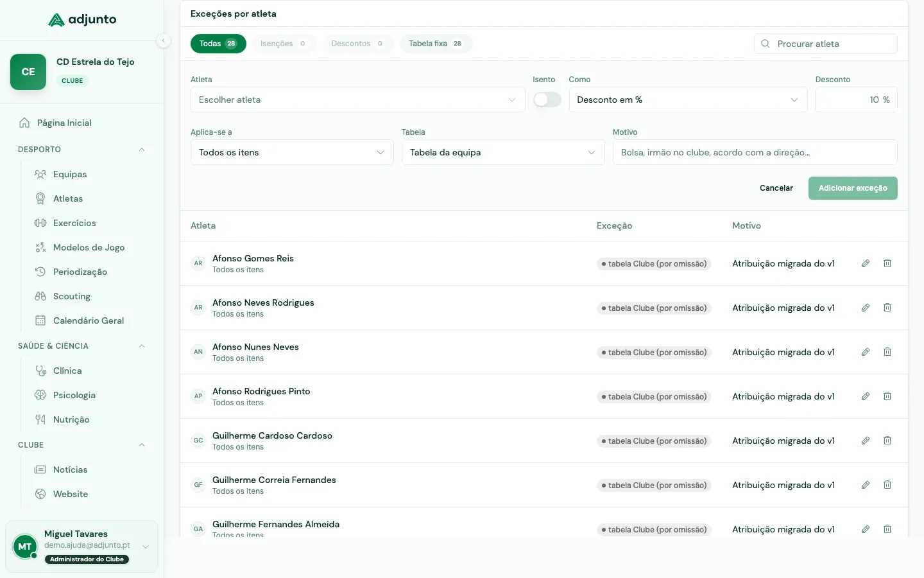Edit exception for Guilherme Cardoso Cardoso

(866, 441)
